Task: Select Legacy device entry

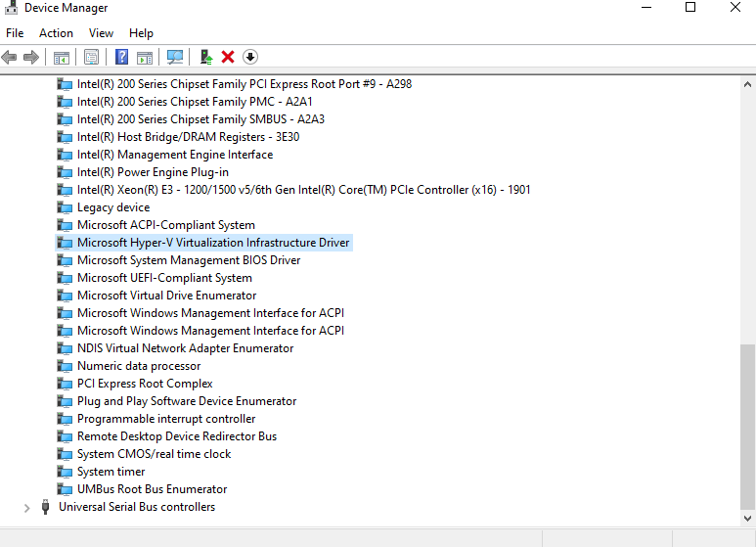Action: tap(113, 207)
